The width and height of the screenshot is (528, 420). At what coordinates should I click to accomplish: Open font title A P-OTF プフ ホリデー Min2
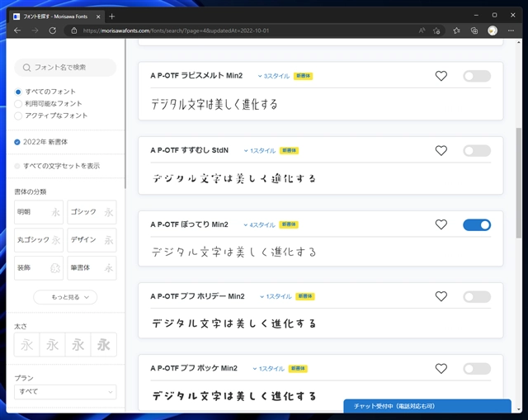[197, 296]
